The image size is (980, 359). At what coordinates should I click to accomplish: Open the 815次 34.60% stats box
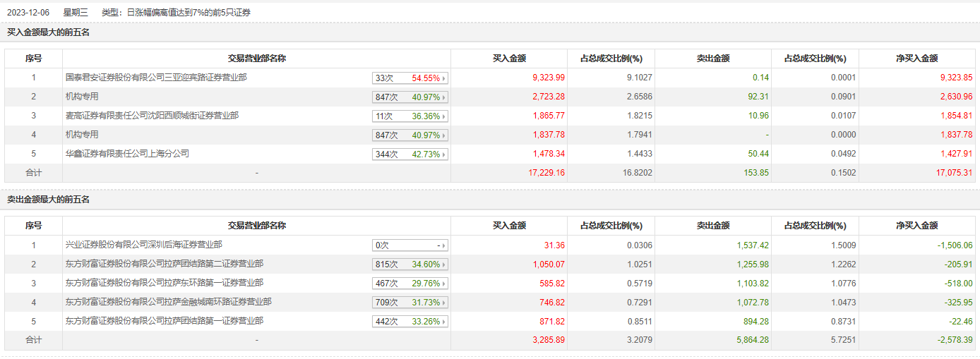[x=411, y=264]
